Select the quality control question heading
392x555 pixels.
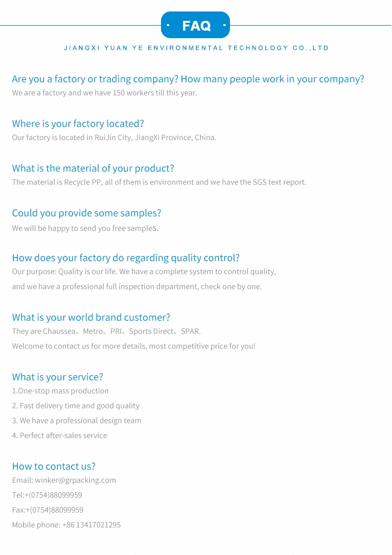tap(125, 258)
